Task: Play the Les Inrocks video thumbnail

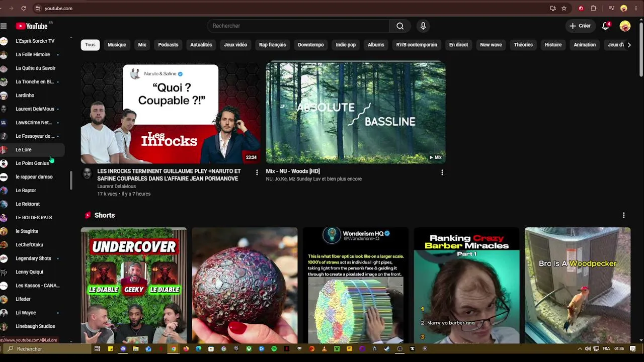Action: click(171, 113)
